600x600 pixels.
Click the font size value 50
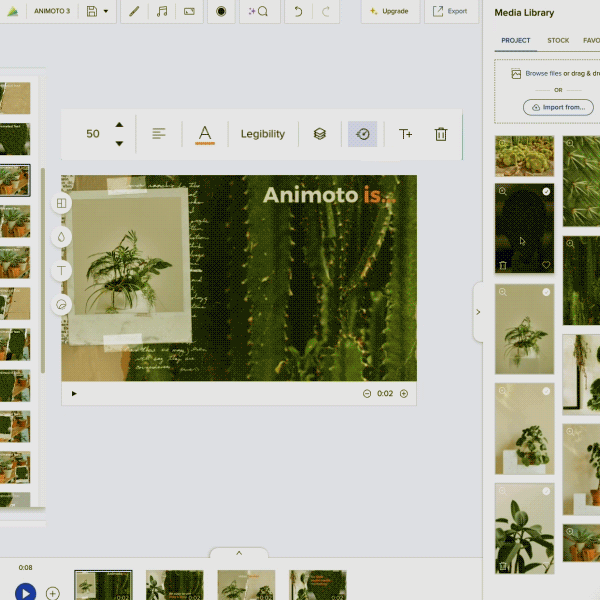pyautogui.click(x=93, y=134)
